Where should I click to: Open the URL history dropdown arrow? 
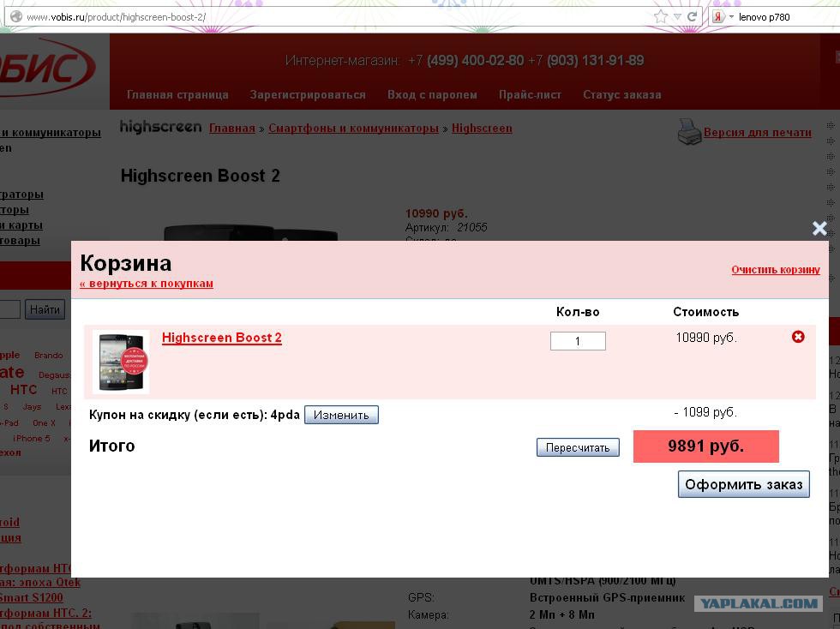tap(677, 17)
